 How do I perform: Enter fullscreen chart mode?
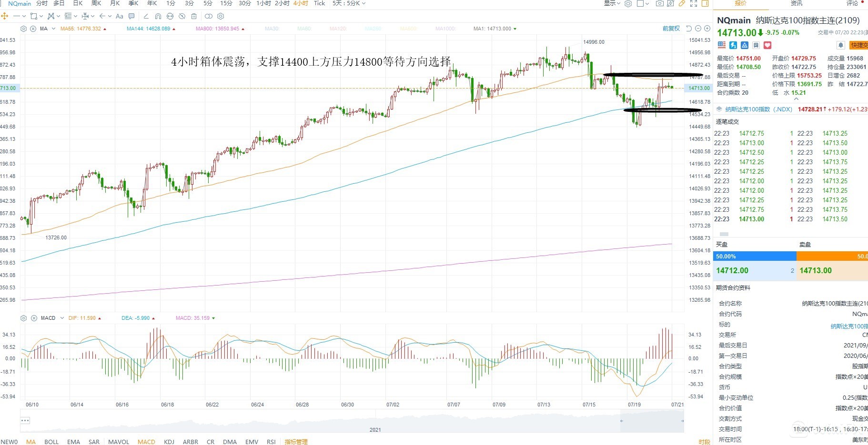coord(694,3)
